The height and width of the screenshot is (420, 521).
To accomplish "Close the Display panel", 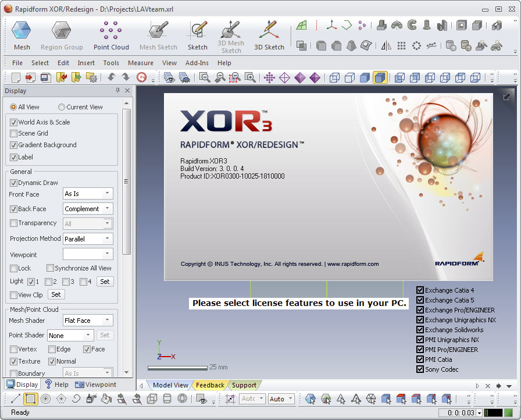I will [127, 90].
